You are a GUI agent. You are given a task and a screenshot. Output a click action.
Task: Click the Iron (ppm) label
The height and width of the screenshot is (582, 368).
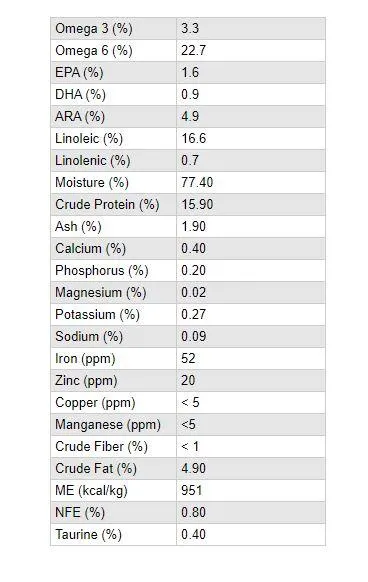[x=85, y=359]
